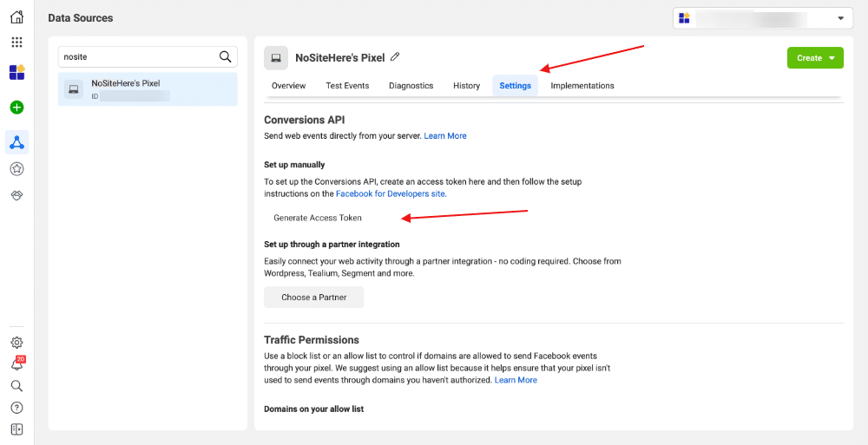
Task: Click the magnifier icon in search field
Action: (225, 56)
